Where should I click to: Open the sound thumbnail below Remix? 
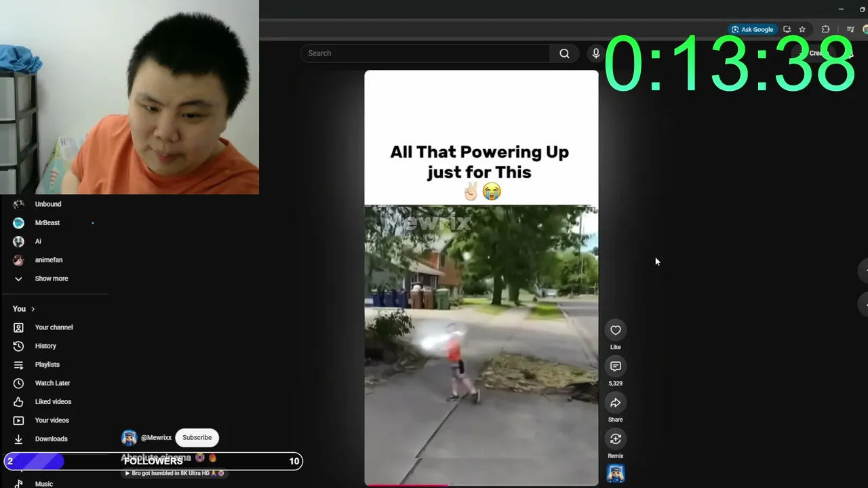(x=615, y=473)
